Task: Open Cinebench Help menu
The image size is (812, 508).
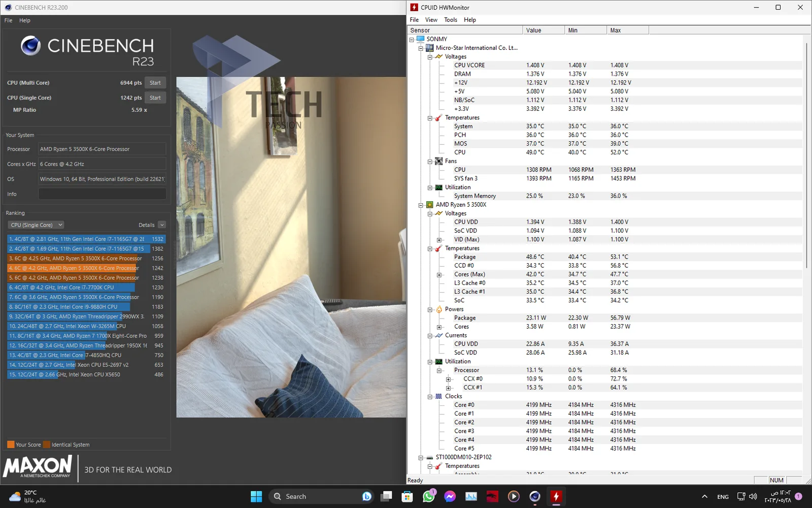Action: (x=25, y=20)
